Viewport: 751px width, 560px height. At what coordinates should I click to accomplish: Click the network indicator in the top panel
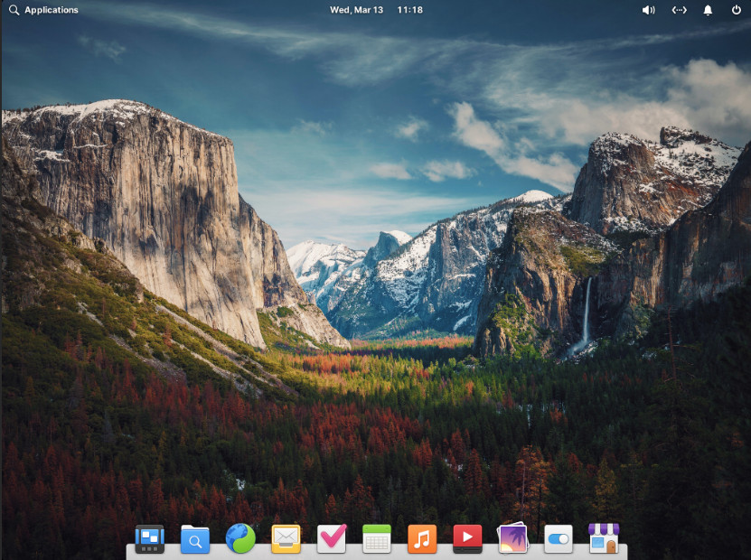click(679, 10)
